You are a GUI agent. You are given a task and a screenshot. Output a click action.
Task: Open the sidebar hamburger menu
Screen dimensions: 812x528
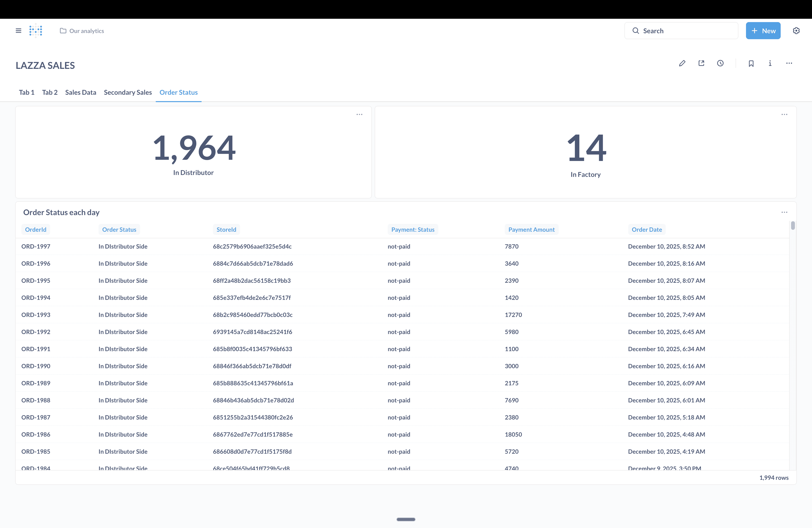pos(19,31)
